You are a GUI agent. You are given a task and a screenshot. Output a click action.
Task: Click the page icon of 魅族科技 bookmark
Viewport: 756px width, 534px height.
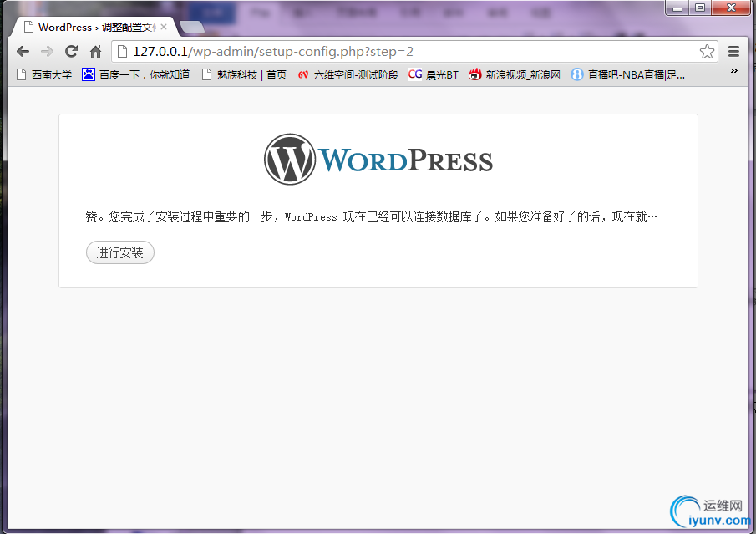[x=206, y=74]
